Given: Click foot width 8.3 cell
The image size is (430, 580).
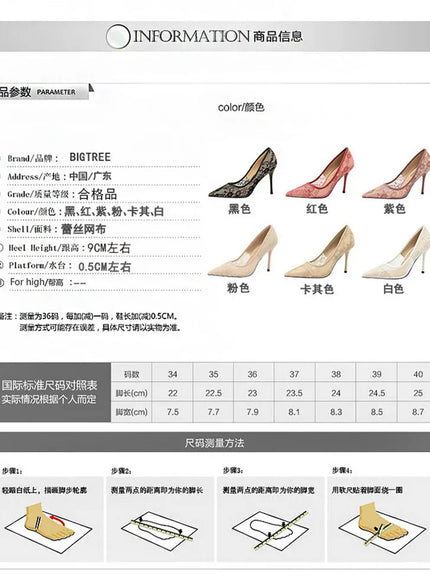Looking at the screenshot, I should click(336, 412).
